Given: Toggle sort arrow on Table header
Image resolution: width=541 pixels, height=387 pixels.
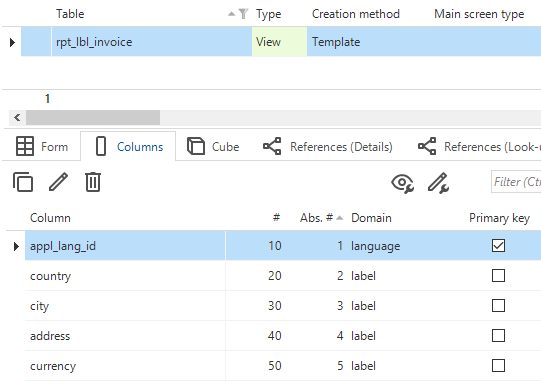Looking at the screenshot, I should pyautogui.click(x=232, y=14).
